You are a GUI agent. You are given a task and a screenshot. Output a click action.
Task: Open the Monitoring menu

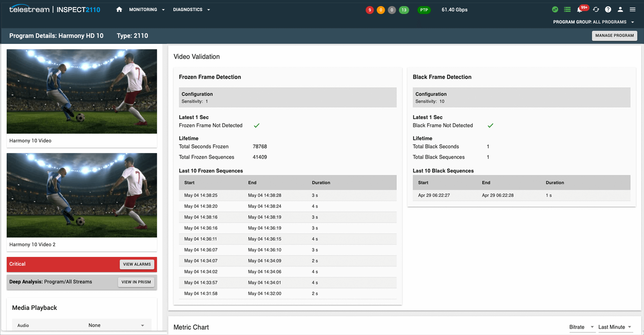147,10
